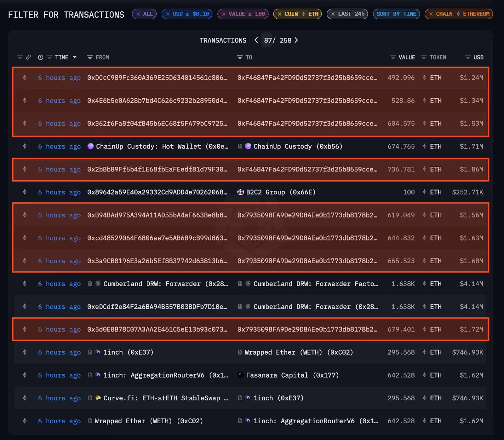Open the filter on the USD column

pyautogui.click(x=467, y=57)
